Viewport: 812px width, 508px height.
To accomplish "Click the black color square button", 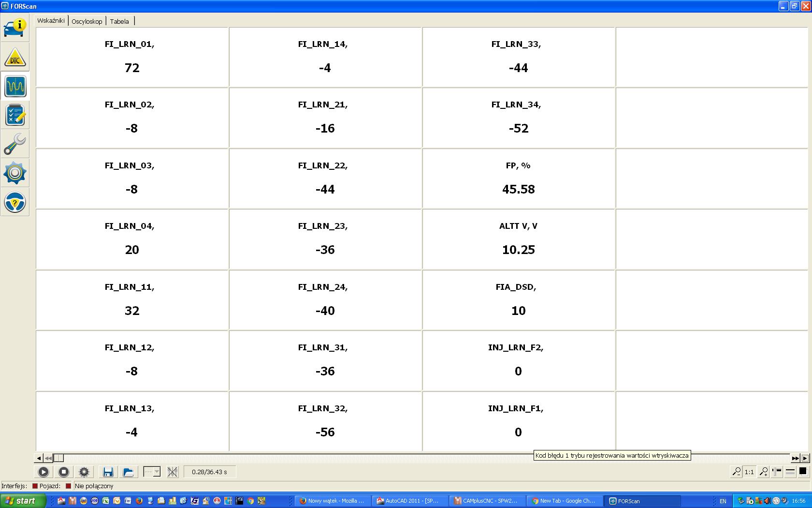I will coord(803,471).
